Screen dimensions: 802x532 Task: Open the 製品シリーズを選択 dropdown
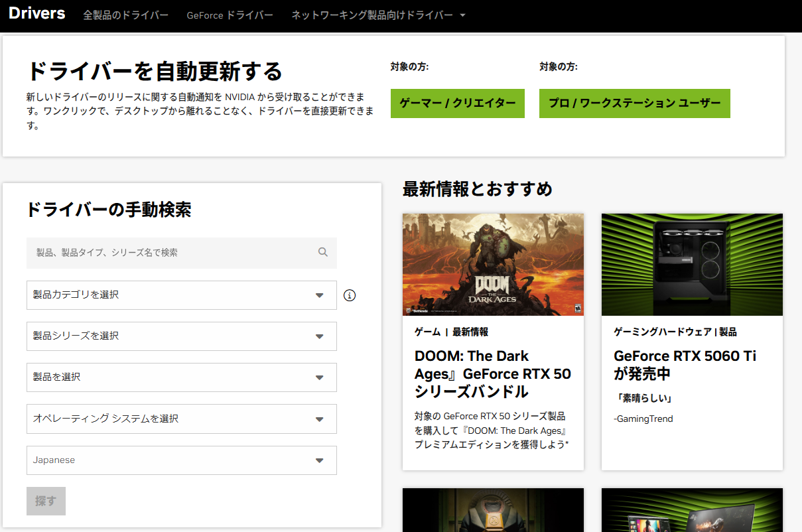(x=182, y=336)
